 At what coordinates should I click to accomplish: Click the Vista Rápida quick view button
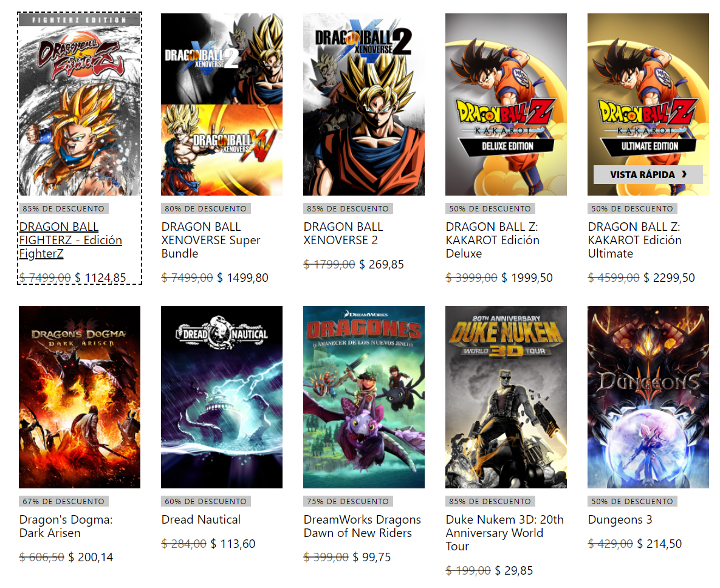tap(648, 174)
